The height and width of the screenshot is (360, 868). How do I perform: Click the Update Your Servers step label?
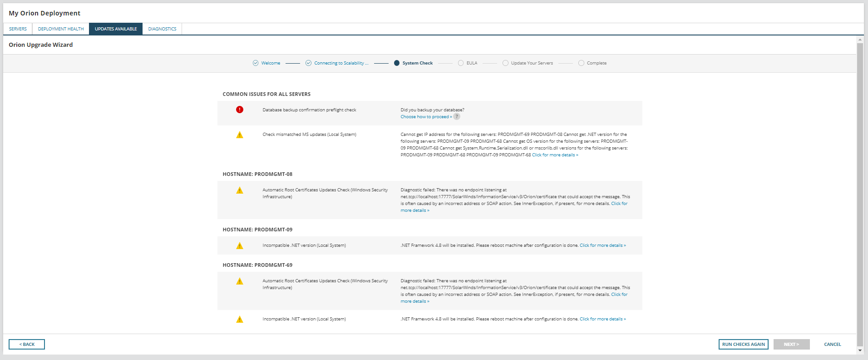click(x=532, y=63)
